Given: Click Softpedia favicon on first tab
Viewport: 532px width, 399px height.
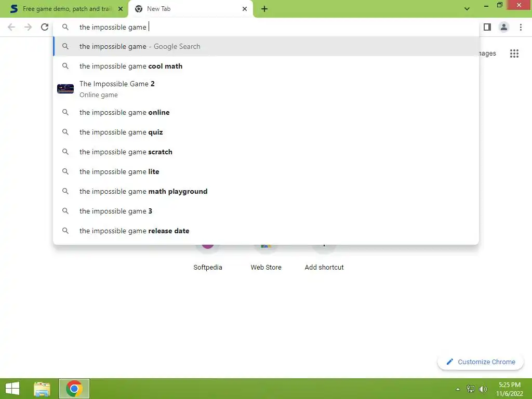Looking at the screenshot, I should point(14,9).
